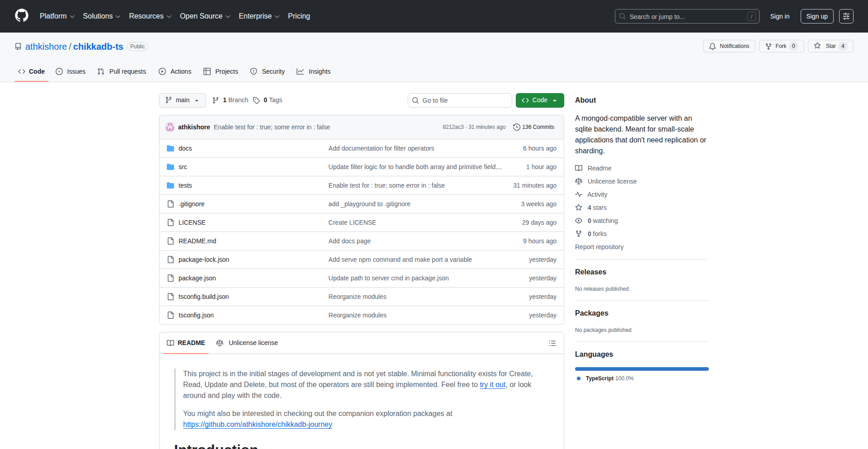Open the Insights tab

pyautogui.click(x=313, y=71)
